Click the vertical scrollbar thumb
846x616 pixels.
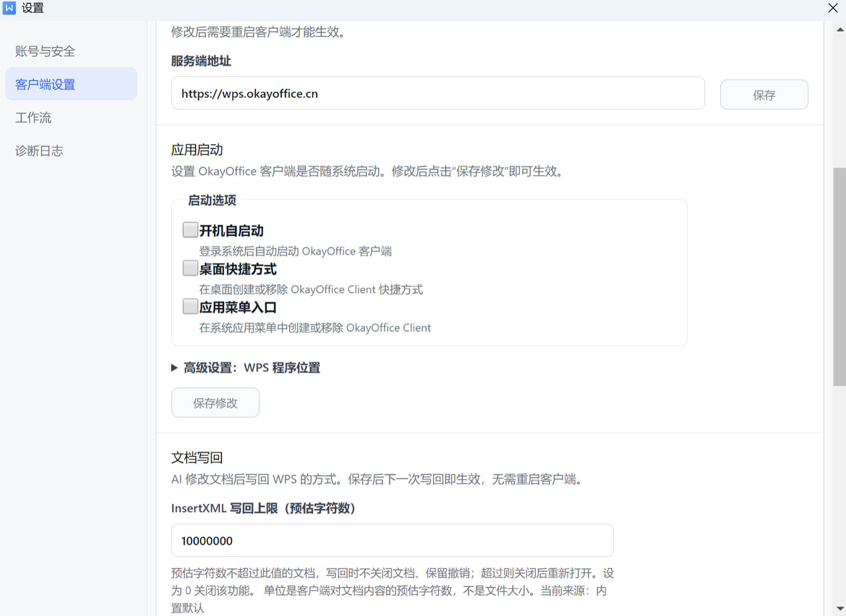840,277
